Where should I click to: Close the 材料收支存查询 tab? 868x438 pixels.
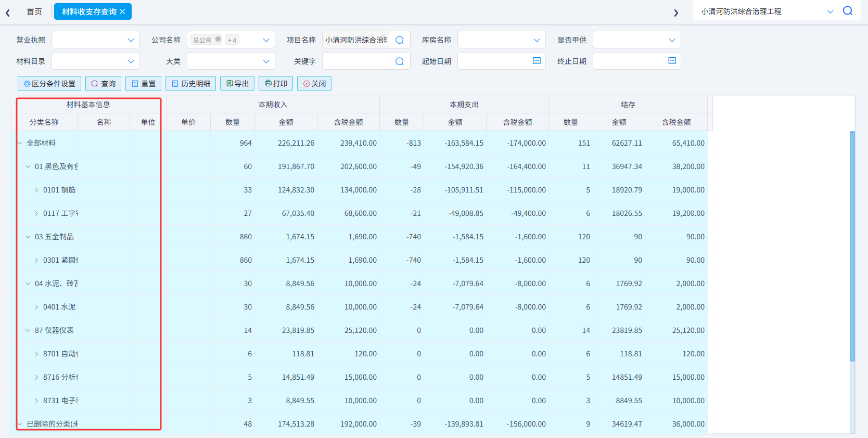122,11
